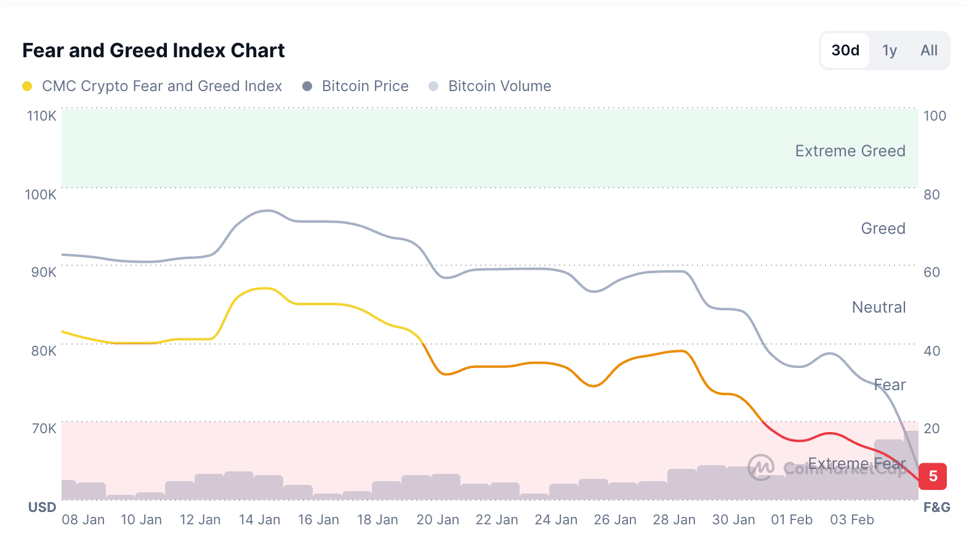969x560 pixels.
Task: Click the F&G axis label
Action: [936, 507]
